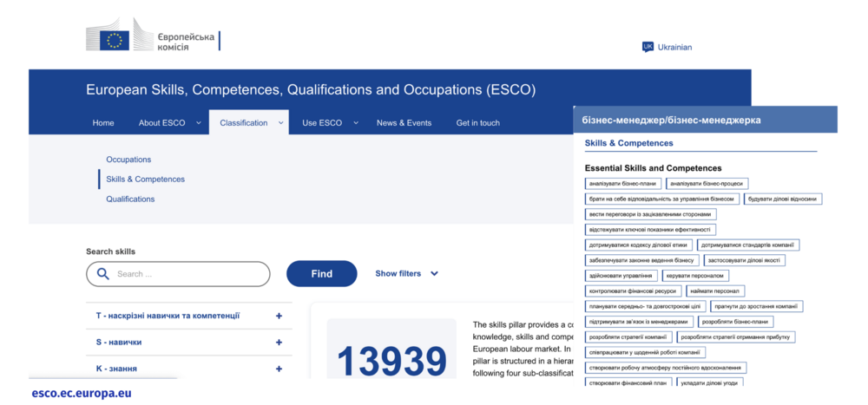Click the European Commission logo
The width and height of the screenshot is (868, 405).
point(153,36)
